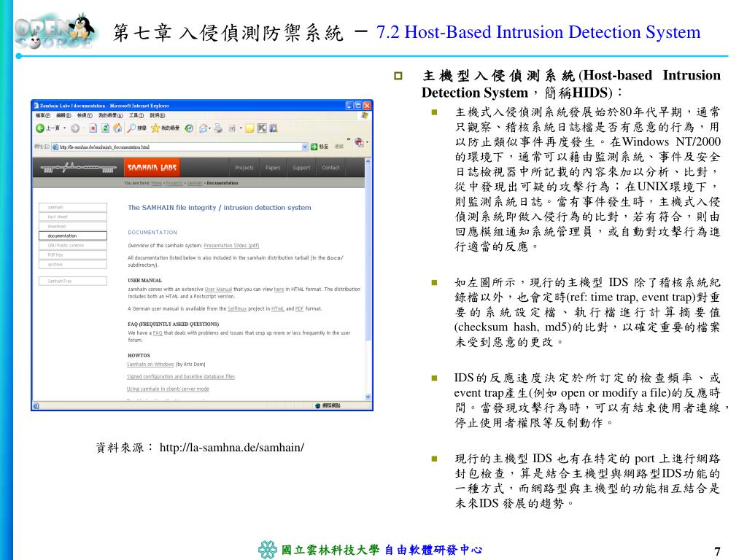Click the IE Back arrow icon

pyautogui.click(x=40, y=128)
